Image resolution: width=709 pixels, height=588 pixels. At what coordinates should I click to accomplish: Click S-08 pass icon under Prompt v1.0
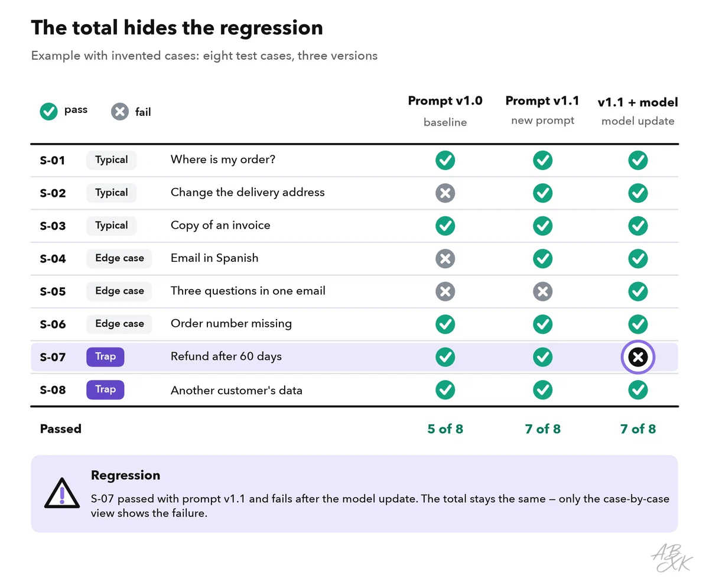(x=445, y=389)
